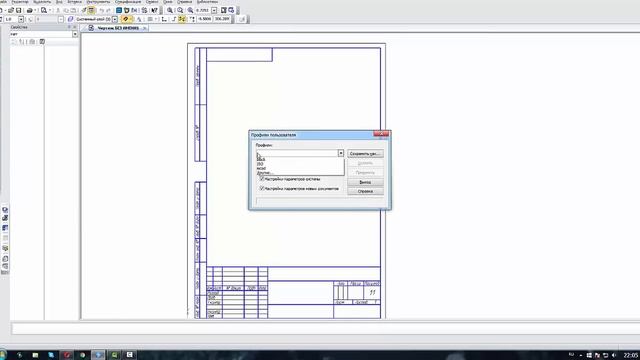Switch to the Чертеж БЕЗ ИМЕНИ1 tab
The image size is (640, 360).
(x=118, y=28)
